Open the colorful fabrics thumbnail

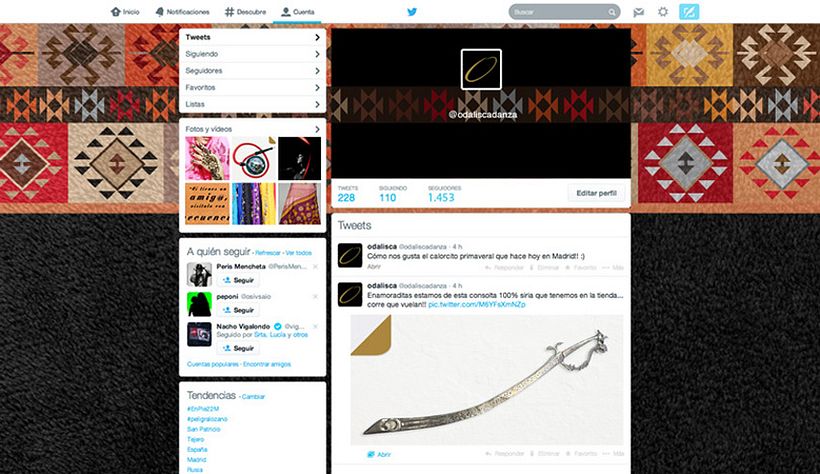[x=254, y=204]
